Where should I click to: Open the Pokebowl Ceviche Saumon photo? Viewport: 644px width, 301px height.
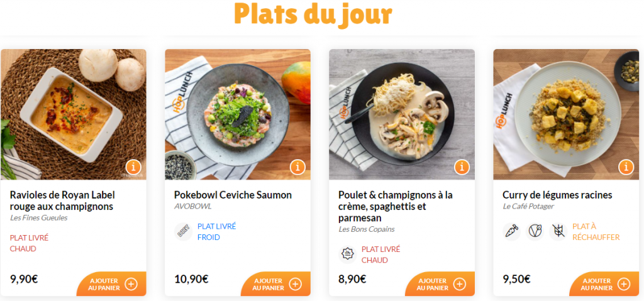(237, 113)
